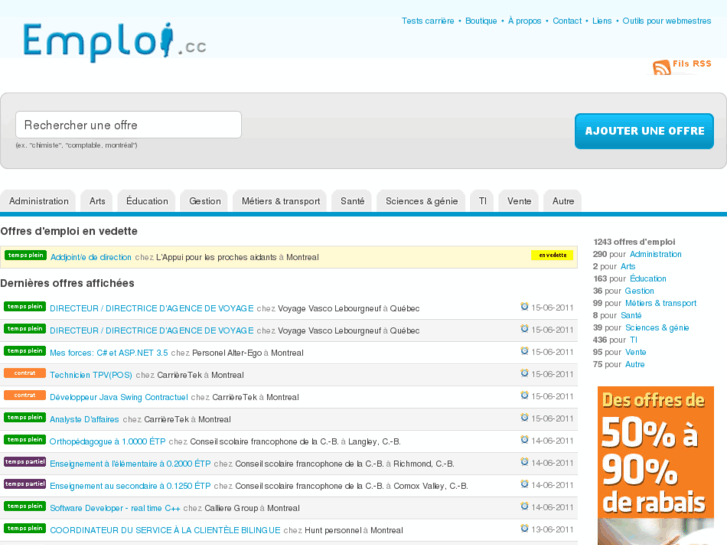Open Mes forces: C# et ASP.NET 3.5 offer

[x=108, y=353]
